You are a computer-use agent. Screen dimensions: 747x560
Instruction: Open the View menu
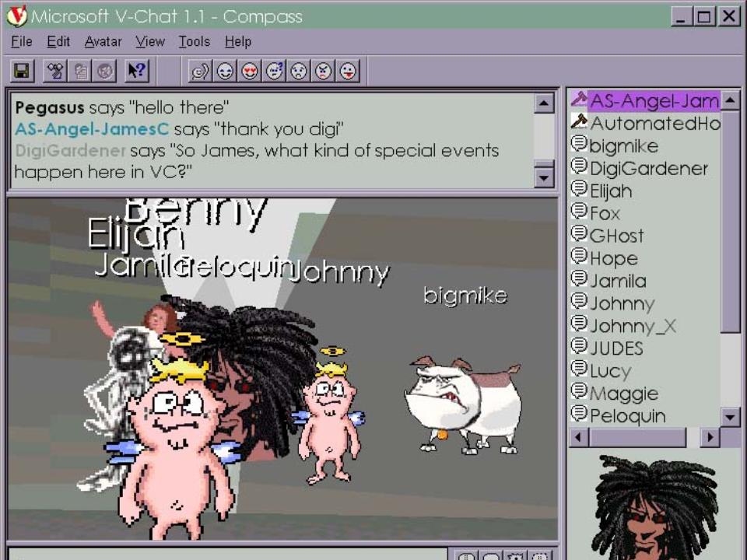pyautogui.click(x=149, y=42)
